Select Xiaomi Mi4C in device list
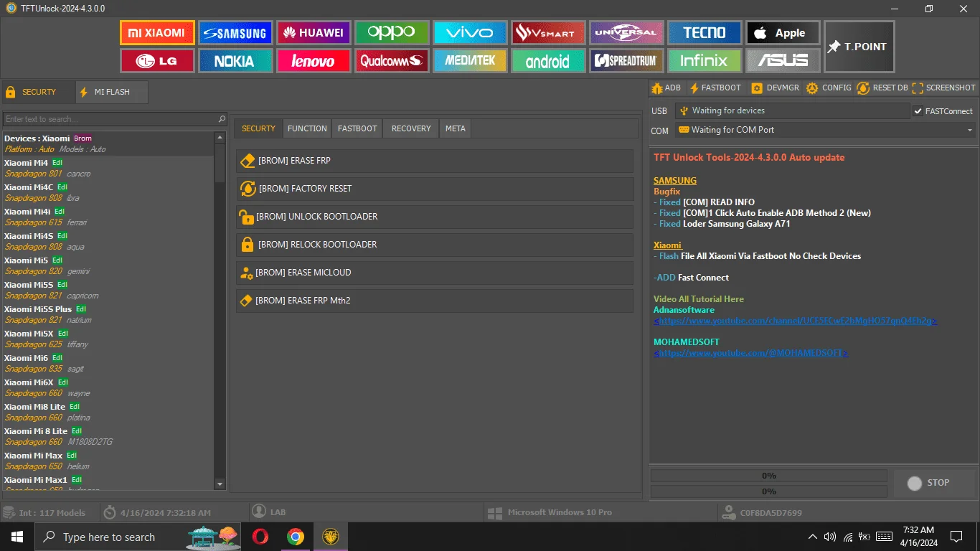980x551 pixels. (x=108, y=193)
